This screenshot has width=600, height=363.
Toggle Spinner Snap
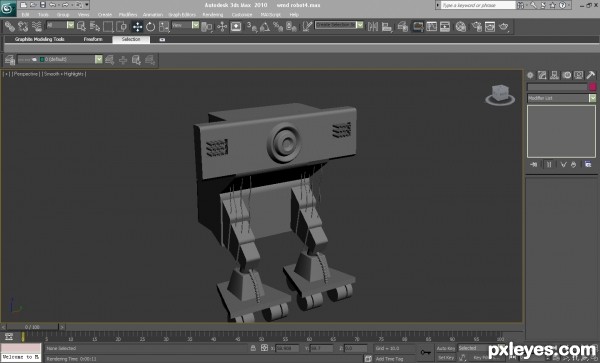coord(291,26)
